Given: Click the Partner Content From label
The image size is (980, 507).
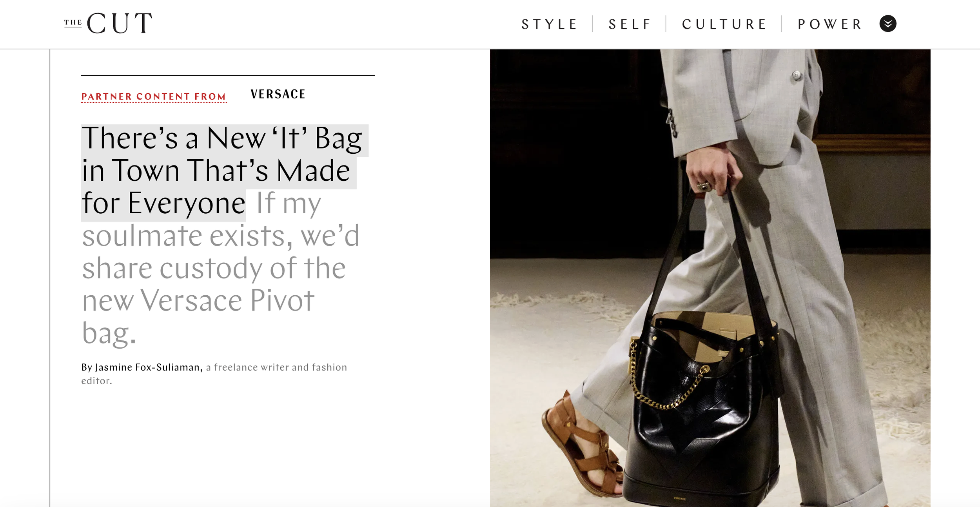Looking at the screenshot, I should click(154, 96).
